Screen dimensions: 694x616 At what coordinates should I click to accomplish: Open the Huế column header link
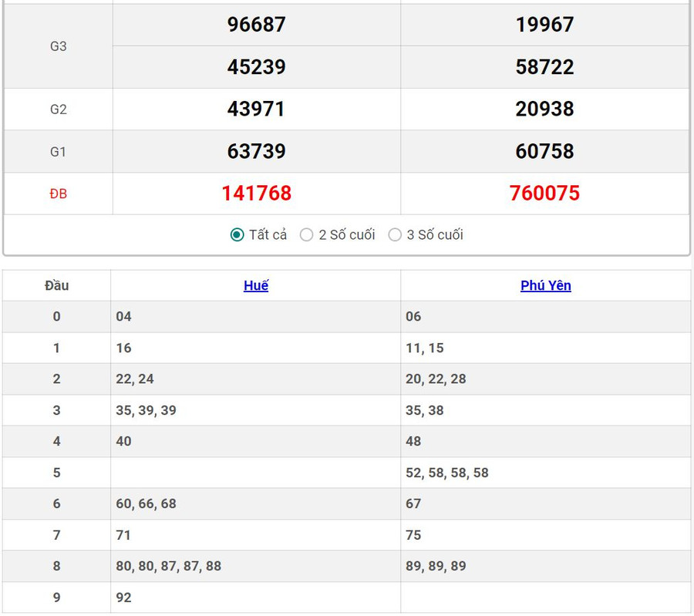[x=256, y=285]
